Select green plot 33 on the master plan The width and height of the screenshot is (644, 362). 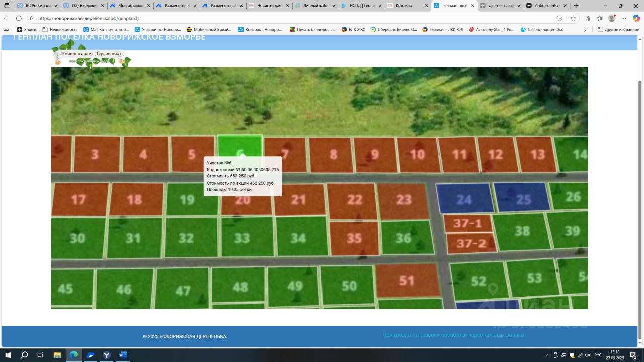242,237
